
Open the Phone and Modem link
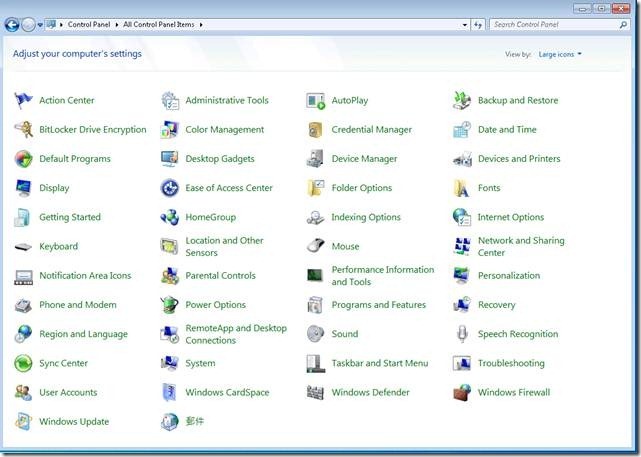tap(78, 305)
